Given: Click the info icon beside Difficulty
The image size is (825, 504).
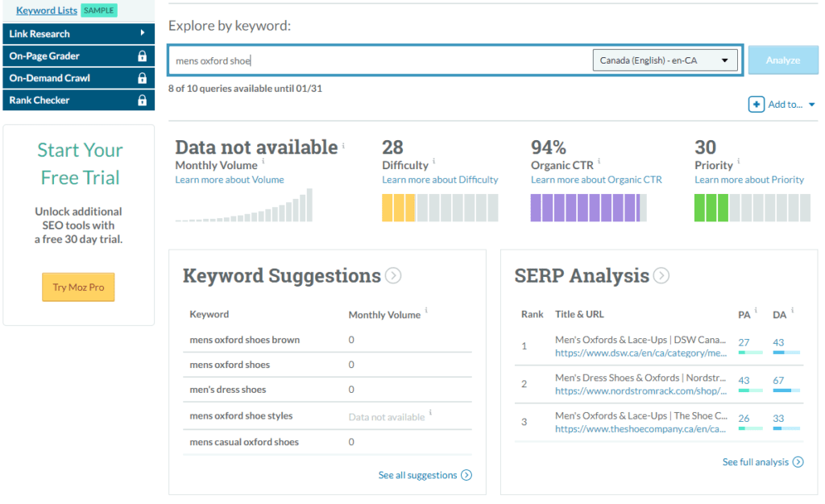Looking at the screenshot, I should tap(434, 161).
